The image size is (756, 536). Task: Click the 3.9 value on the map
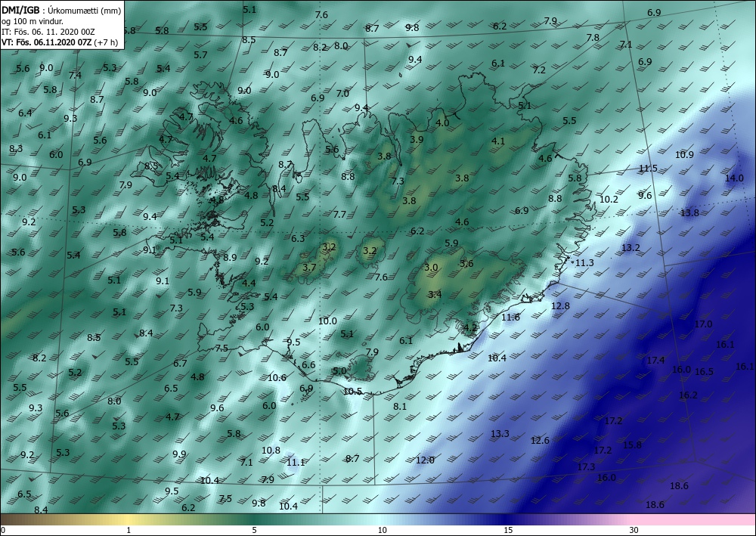417,139
